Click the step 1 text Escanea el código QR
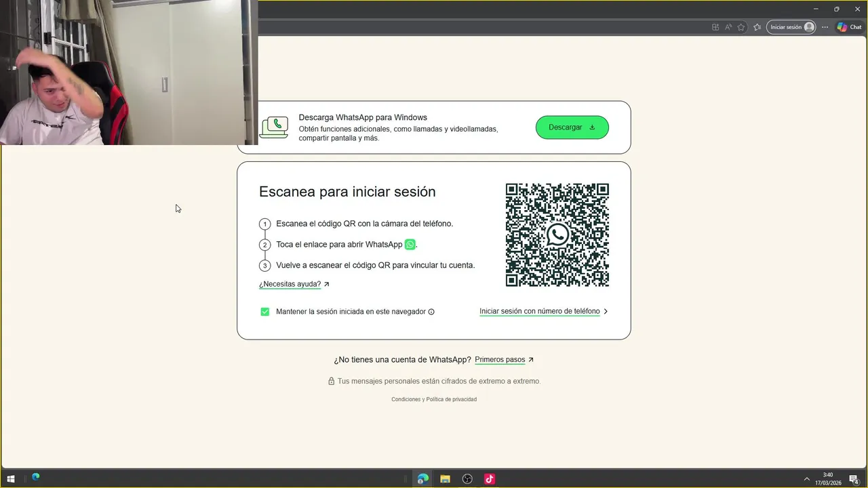Viewport: 868px width, 488px height. 364,224
